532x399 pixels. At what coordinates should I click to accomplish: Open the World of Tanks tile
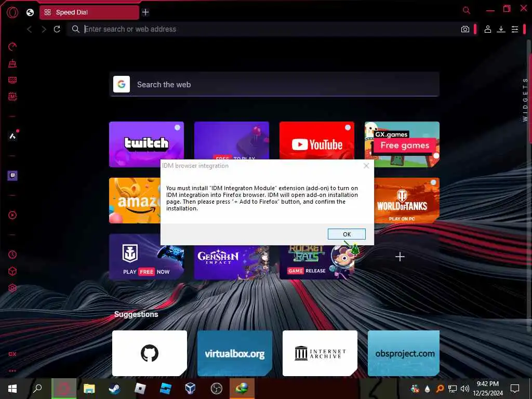click(x=407, y=201)
